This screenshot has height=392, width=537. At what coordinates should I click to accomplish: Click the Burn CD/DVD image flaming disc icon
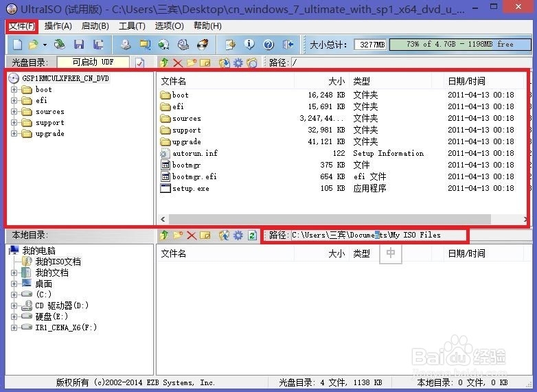203,45
